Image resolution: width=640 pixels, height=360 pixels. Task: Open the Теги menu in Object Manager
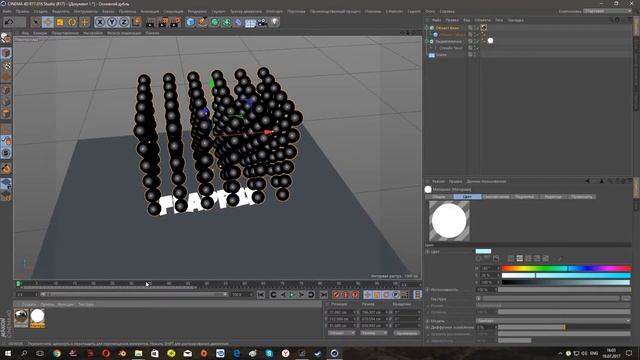click(499, 20)
